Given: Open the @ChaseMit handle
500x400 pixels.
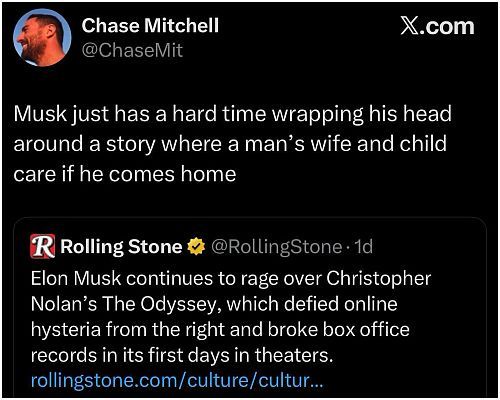Looking at the screenshot, I should pos(132,50).
